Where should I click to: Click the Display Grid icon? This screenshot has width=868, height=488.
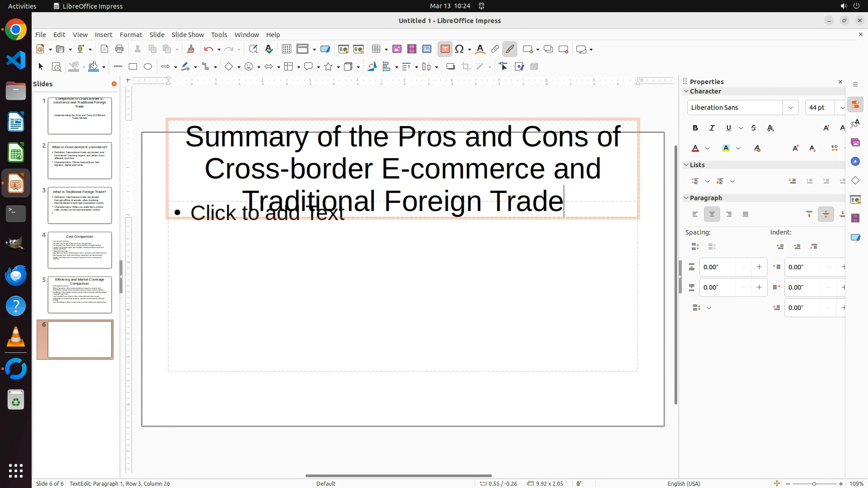point(286,49)
